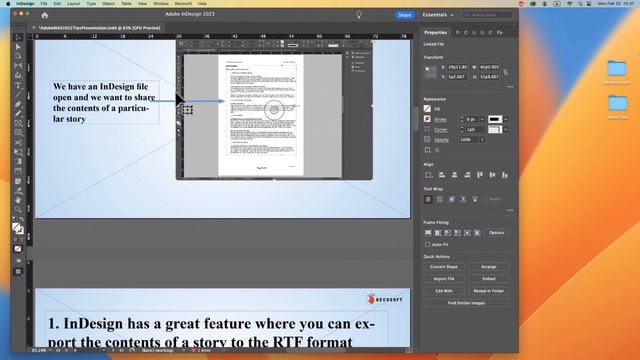640x360 pixels.
Task: Select the Pen tool
Action: pos(18,104)
